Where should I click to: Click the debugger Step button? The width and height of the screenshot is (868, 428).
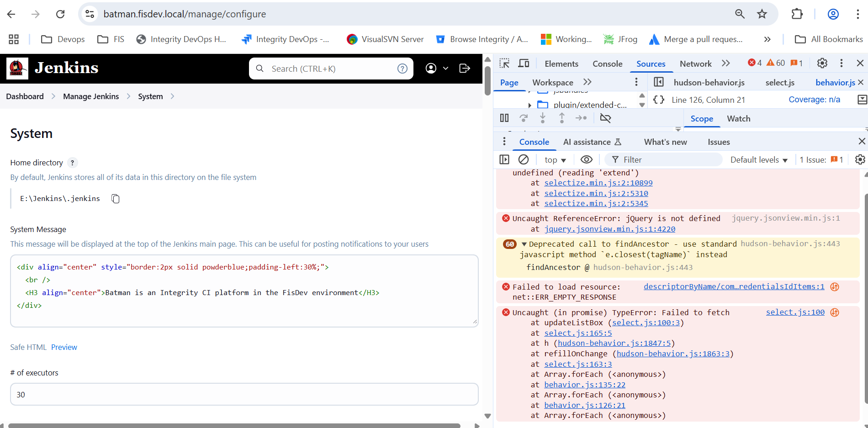(x=581, y=118)
